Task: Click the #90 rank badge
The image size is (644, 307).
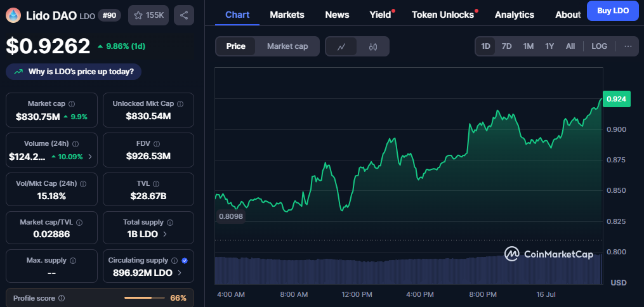Action: click(109, 16)
